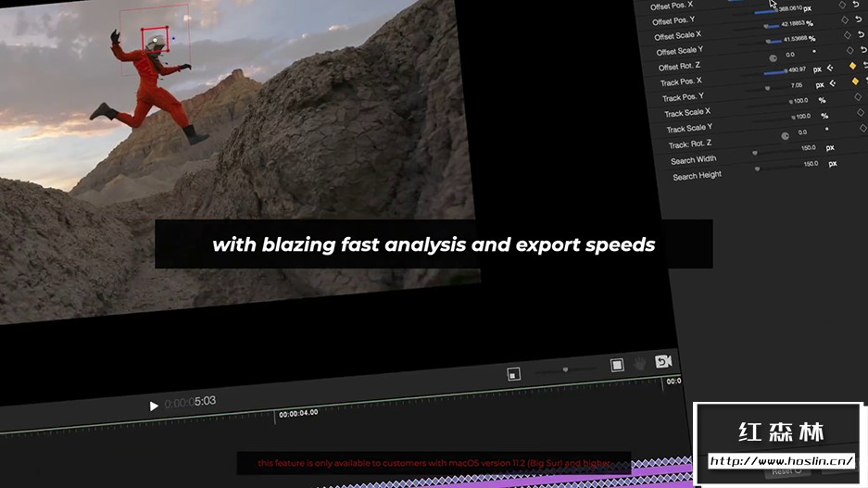Reset the 41.53668 % value with undo arrow

(x=862, y=34)
